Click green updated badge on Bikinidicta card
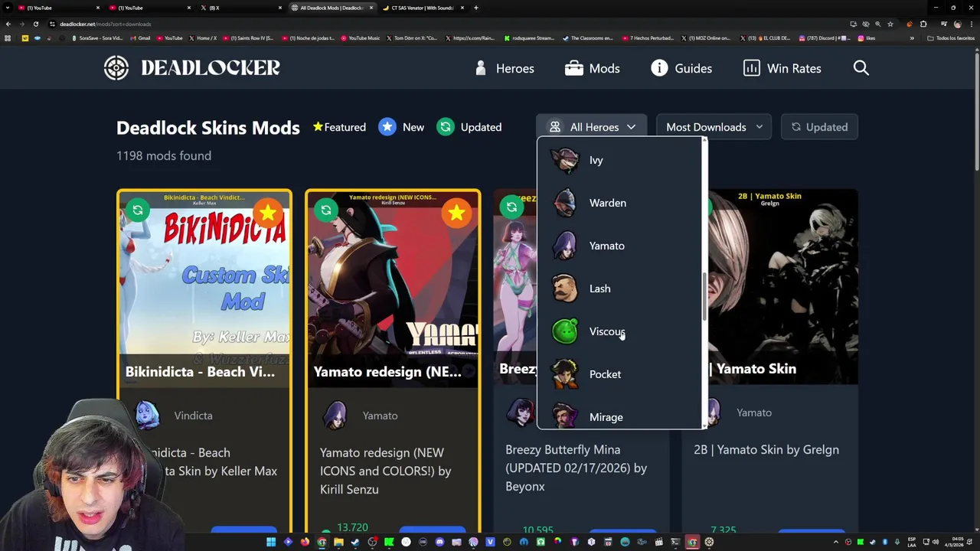 click(138, 210)
